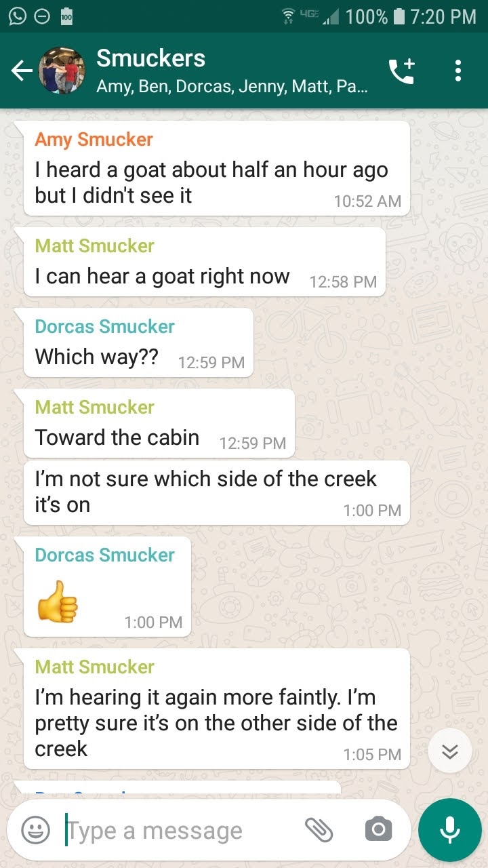
Task: Tap the battery indicator in status bar
Action: point(400,16)
